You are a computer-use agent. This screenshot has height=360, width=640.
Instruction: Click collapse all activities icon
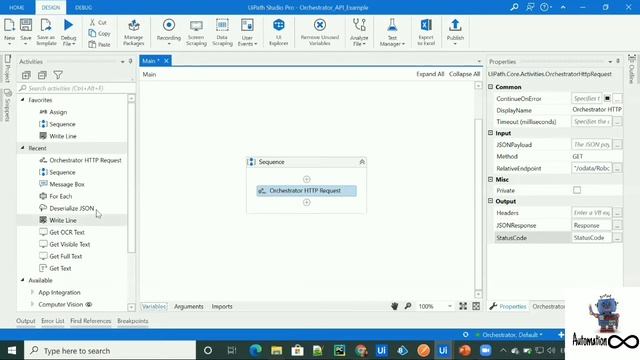[42, 75]
